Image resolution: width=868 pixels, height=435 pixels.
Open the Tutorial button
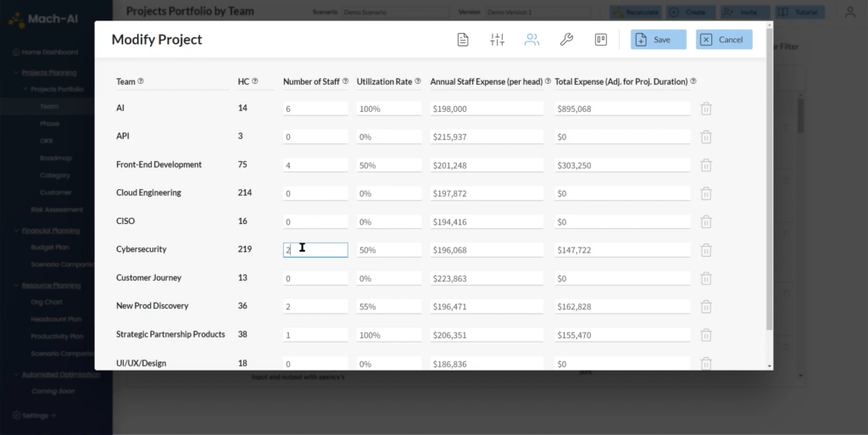point(799,12)
